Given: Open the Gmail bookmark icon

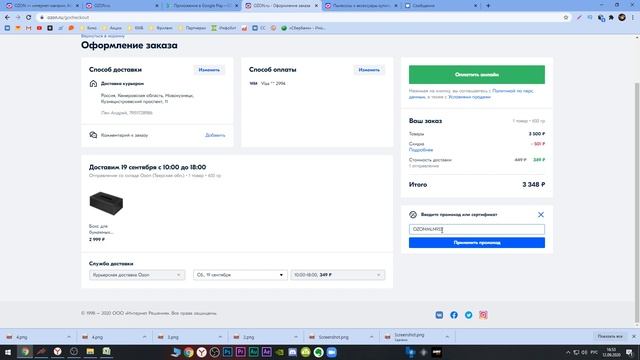Looking at the screenshot, I should tap(29, 28).
